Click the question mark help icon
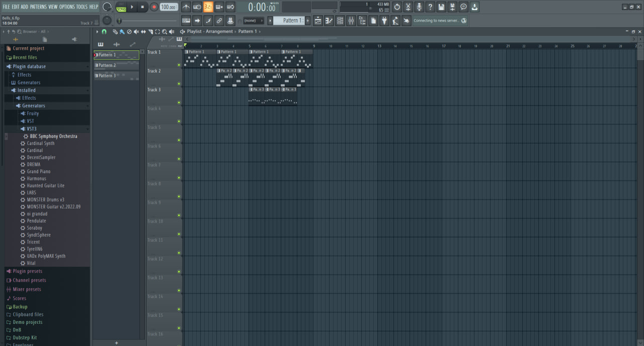The height and width of the screenshot is (346, 644). tap(430, 7)
